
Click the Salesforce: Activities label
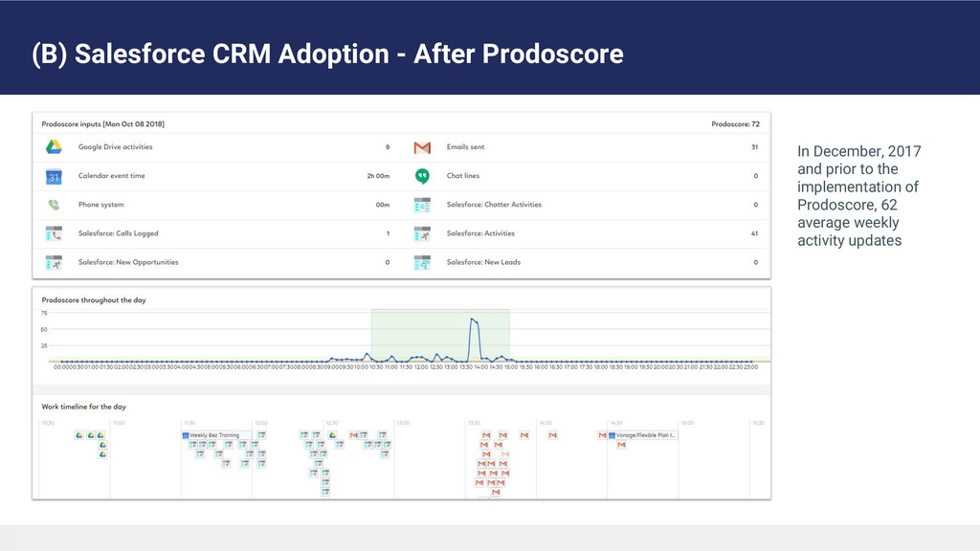pyautogui.click(x=480, y=233)
